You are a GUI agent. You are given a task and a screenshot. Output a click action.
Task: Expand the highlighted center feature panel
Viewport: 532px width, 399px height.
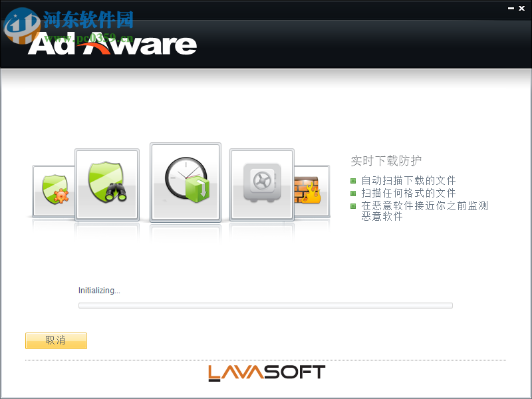coord(185,180)
